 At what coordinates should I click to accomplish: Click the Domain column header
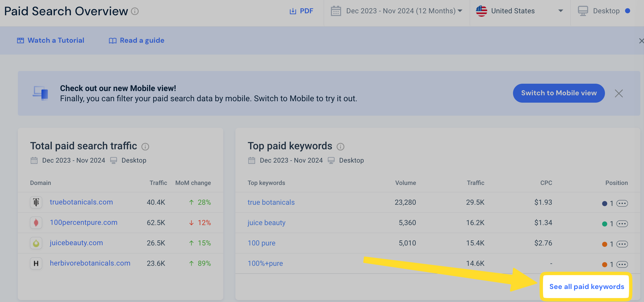(40, 183)
